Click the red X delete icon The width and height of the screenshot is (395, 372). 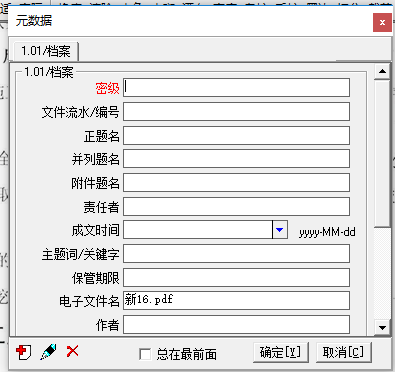tap(72, 351)
